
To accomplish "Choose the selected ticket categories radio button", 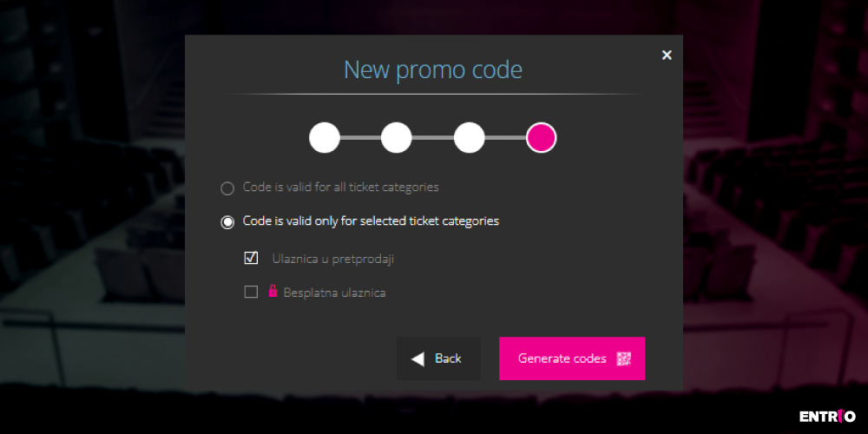I will click(x=227, y=222).
